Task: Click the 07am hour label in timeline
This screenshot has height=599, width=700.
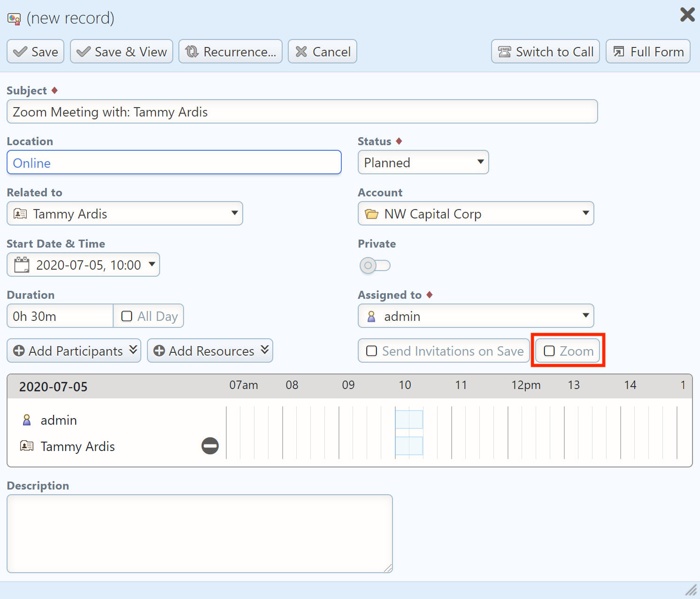Action: [244, 385]
